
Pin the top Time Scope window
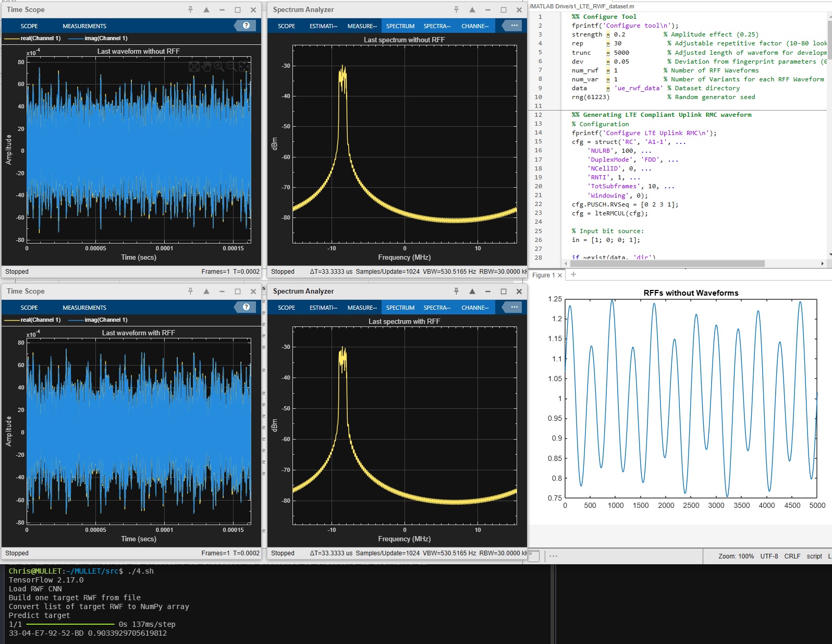190,10
